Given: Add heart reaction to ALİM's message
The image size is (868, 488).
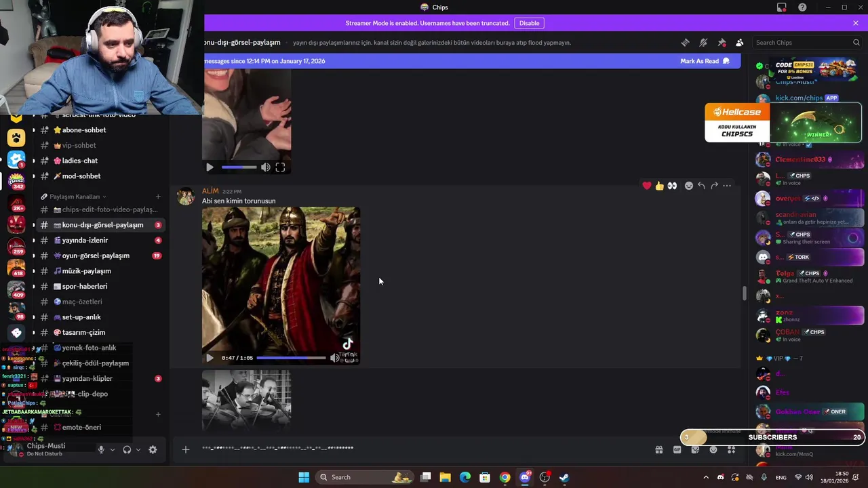Looking at the screenshot, I should coord(647,186).
